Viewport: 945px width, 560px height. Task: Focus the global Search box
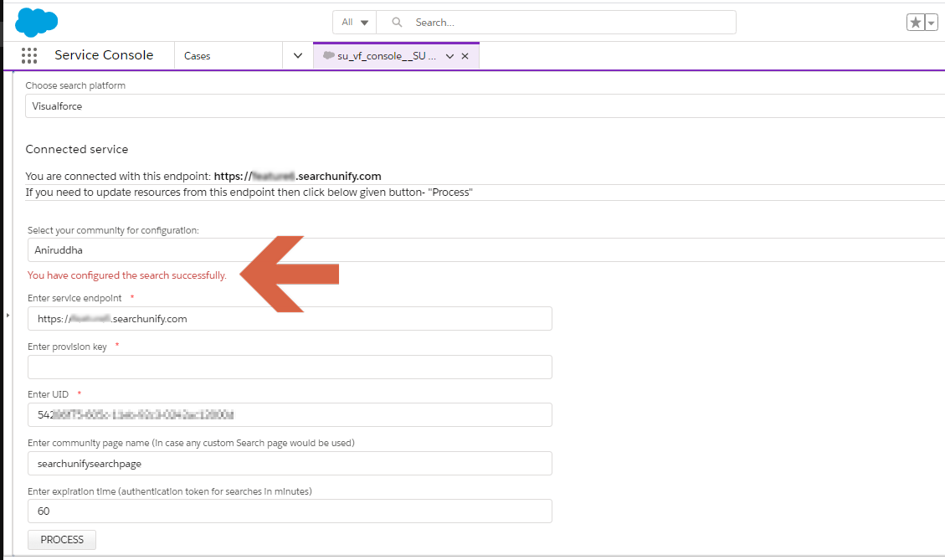(x=569, y=23)
